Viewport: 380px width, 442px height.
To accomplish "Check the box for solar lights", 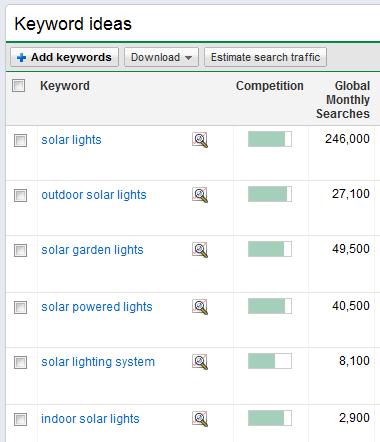I will click(20, 140).
